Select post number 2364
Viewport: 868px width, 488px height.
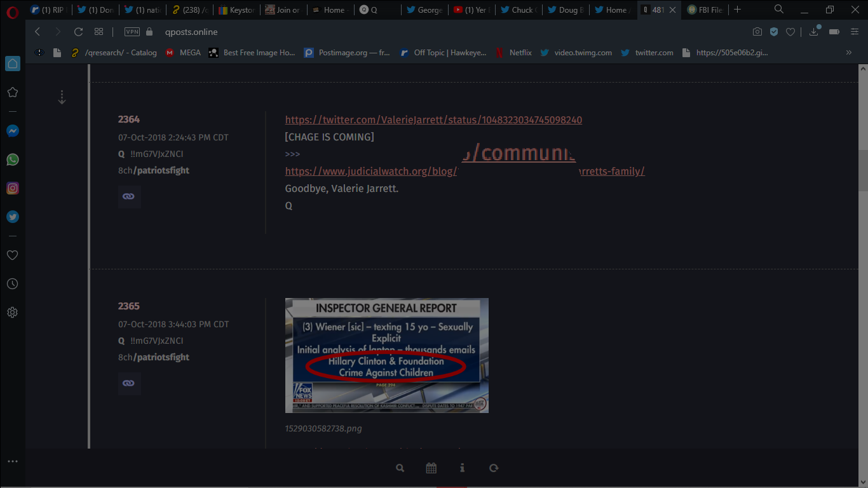point(129,119)
